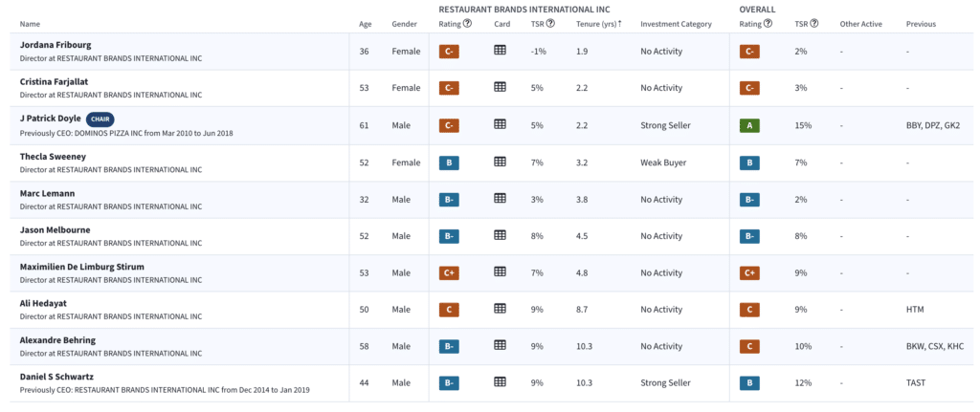Viewport: 980px width, 412px height.
Task: Click previous boards BBY, DPZ, GK2
Action: (932, 125)
